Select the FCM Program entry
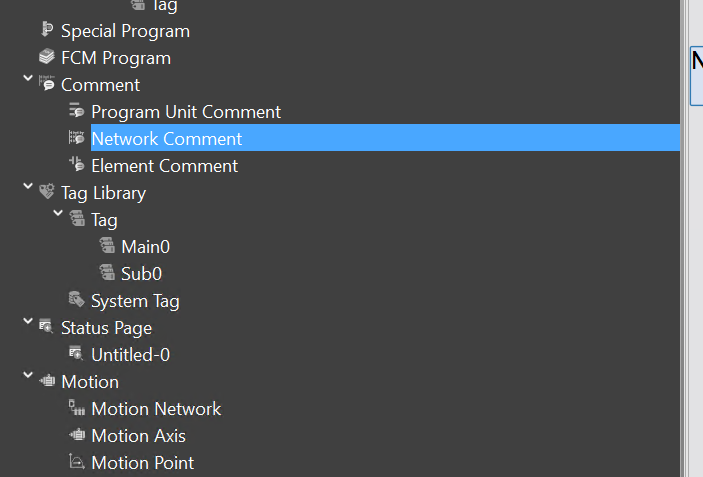Image resolution: width=703 pixels, height=477 pixels. click(115, 58)
